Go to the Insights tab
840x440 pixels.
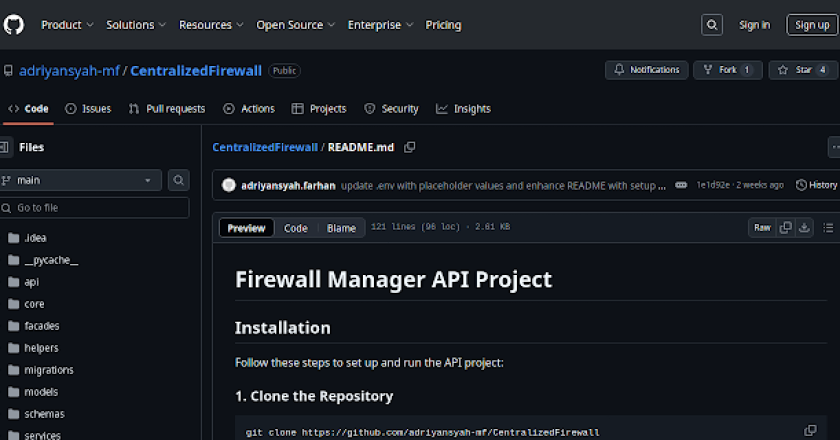click(x=463, y=109)
